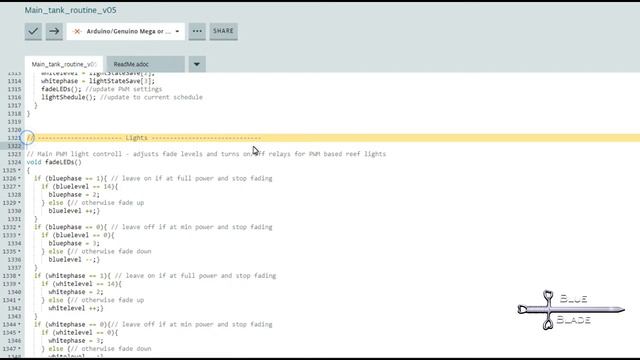The height and width of the screenshot is (360, 640).
Task: Collapse code fold at line 1344
Action: [19, 324]
